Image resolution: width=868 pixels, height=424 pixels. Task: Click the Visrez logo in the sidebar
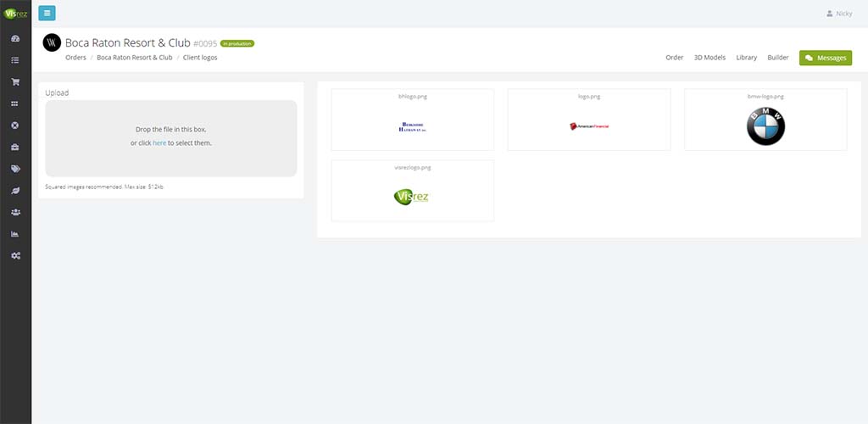(x=15, y=14)
